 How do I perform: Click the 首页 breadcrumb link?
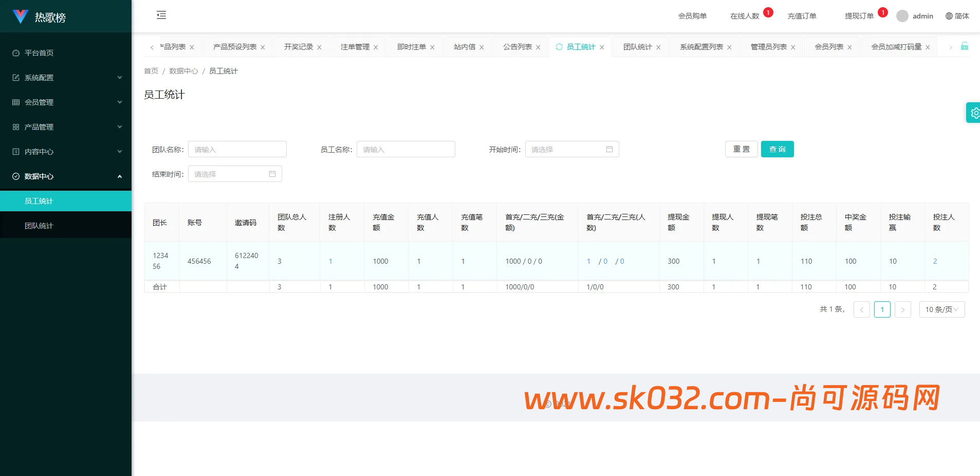click(x=151, y=71)
